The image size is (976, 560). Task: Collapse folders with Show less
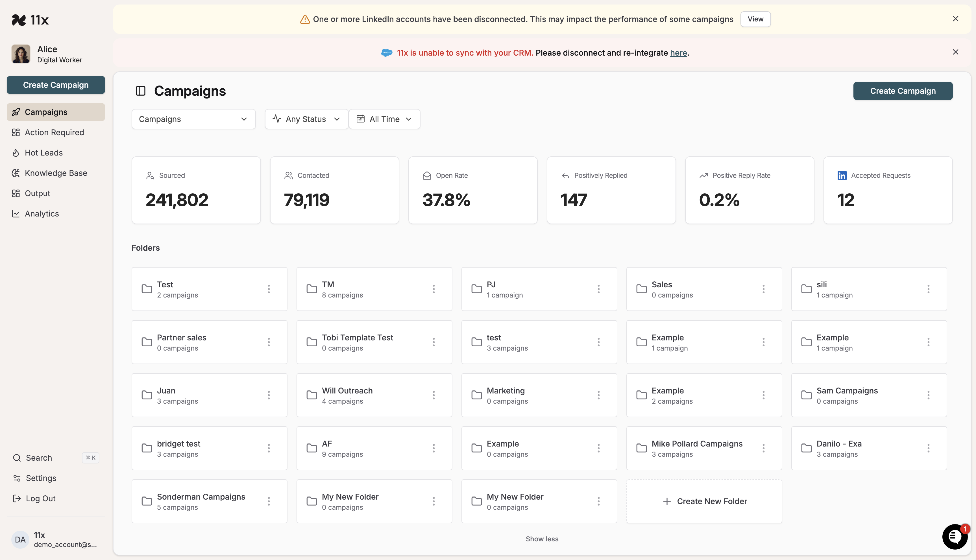point(542,539)
